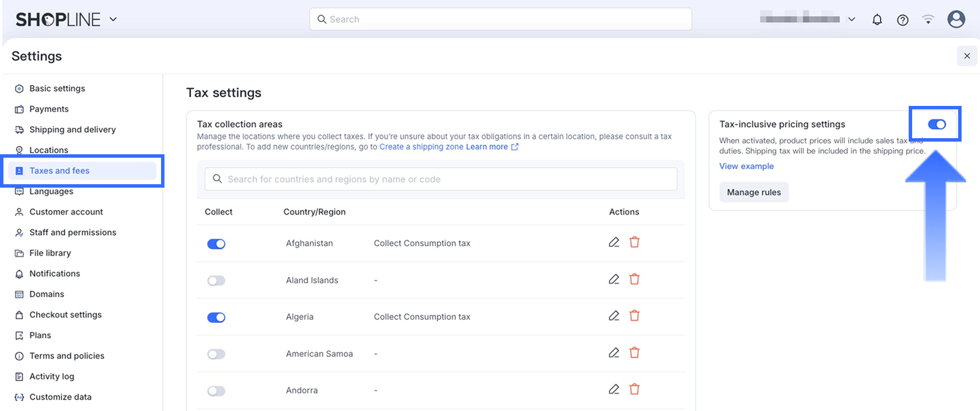Click the notifications bell icon
The width and height of the screenshot is (980, 411).
click(x=876, y=20)
